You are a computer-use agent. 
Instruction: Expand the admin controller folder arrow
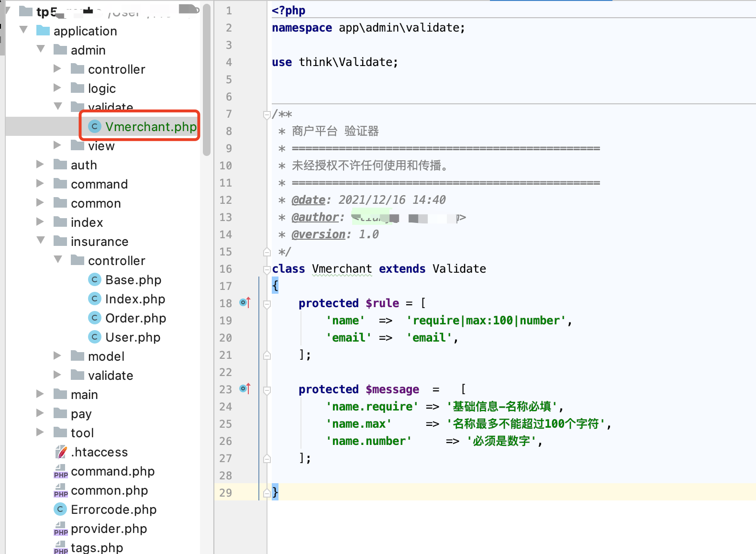click(x=57, y=68)
